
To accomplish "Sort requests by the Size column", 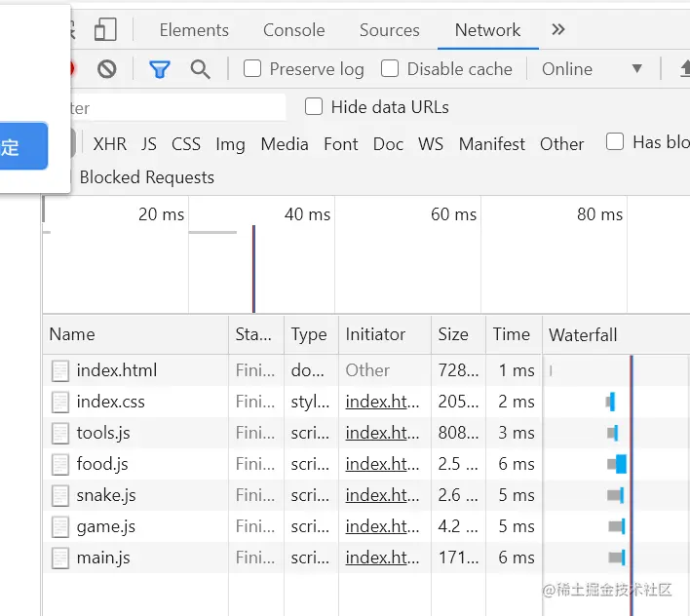I will point(453,334).
